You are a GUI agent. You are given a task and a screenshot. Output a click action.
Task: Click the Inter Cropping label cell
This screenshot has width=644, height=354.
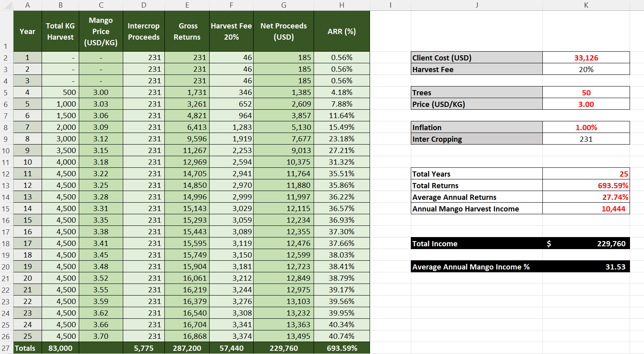477,139
